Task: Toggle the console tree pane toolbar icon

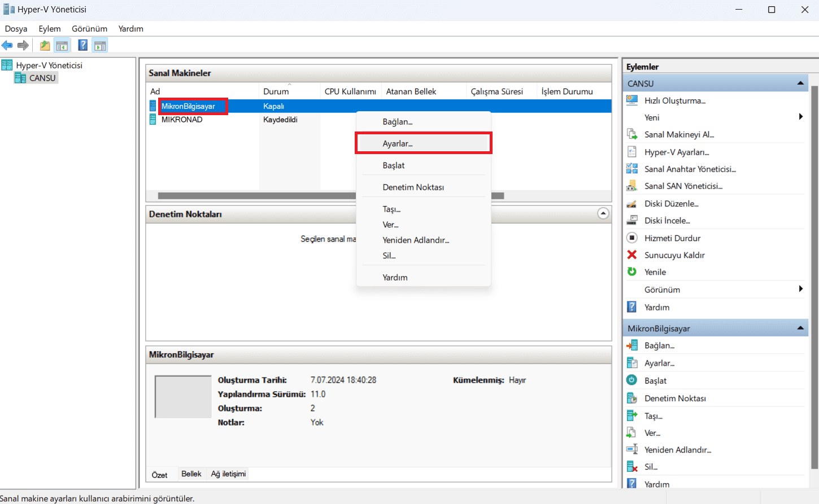Action: (62, 46)
